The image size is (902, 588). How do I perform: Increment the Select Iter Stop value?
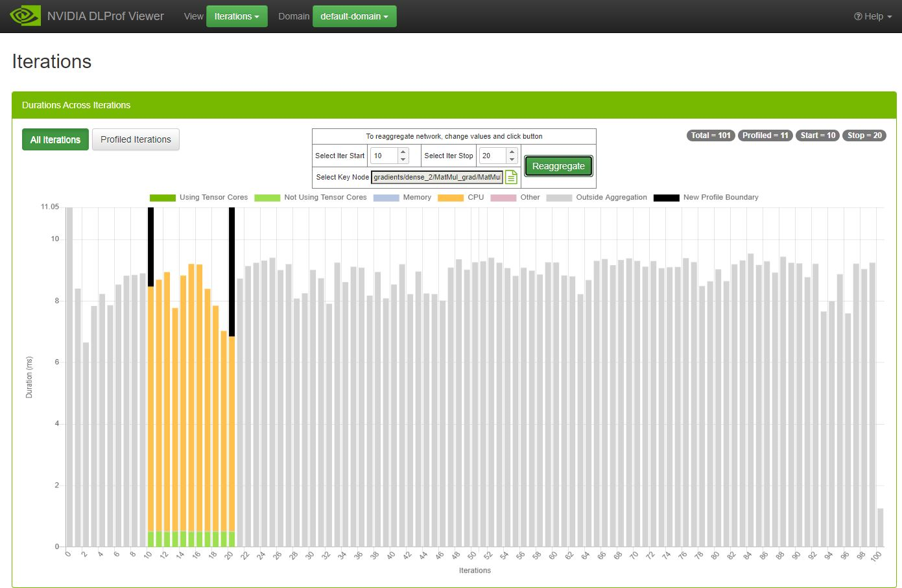pyautogui.click(x=512, y=152)
